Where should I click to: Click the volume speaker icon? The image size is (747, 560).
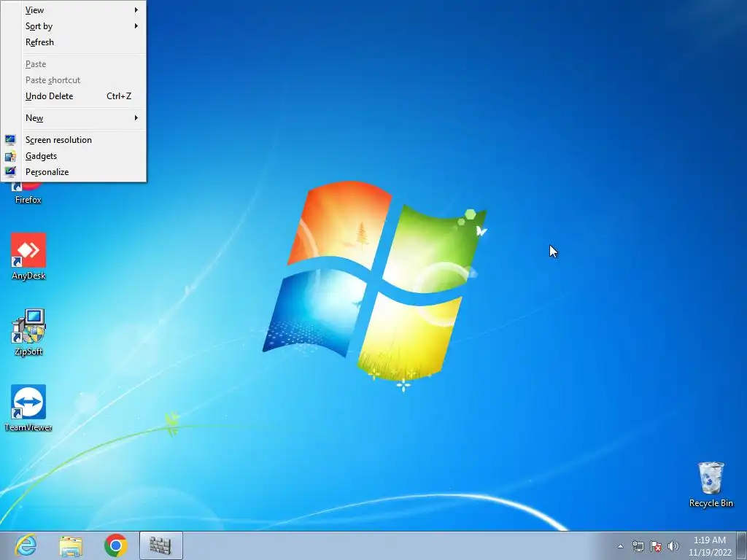(x=673, y=546)
